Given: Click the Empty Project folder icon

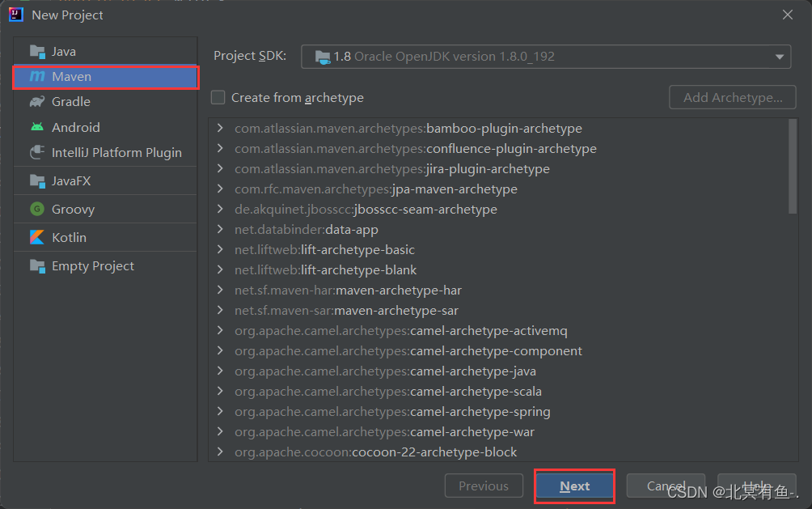Looking at the screenshot, I should (x=37, y=266).
